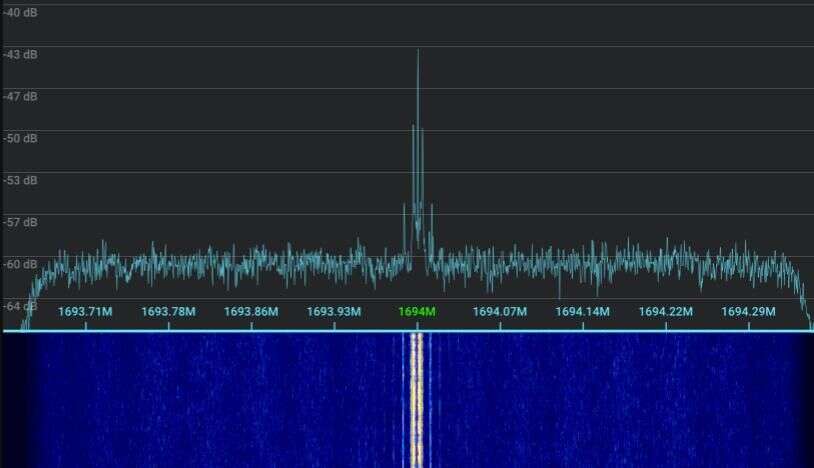Select the 1693.93M frequency marker
This screenshot has width=814, height=468.
click(x=334, y=311)
